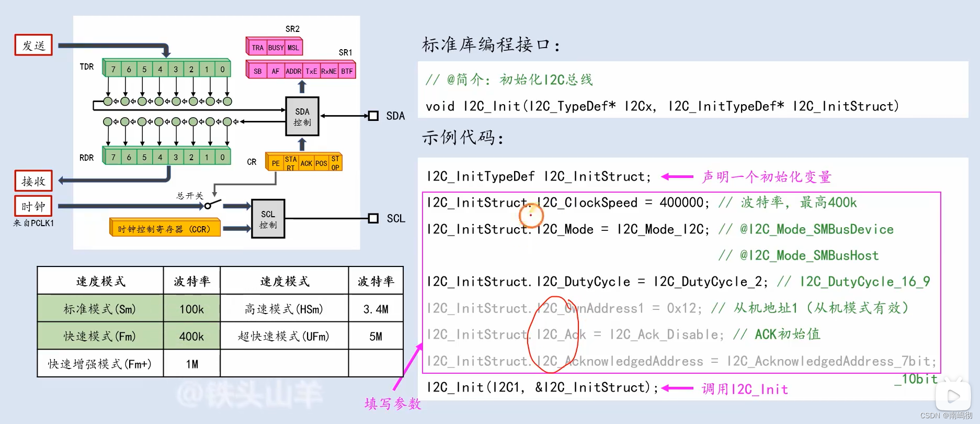
Task: Click the 超快速模式(UFm) table cell
Action: [x=284, y=336]
